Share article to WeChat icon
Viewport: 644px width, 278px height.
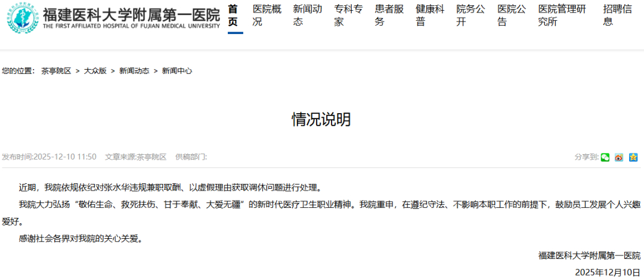click(x=605, y=157)
